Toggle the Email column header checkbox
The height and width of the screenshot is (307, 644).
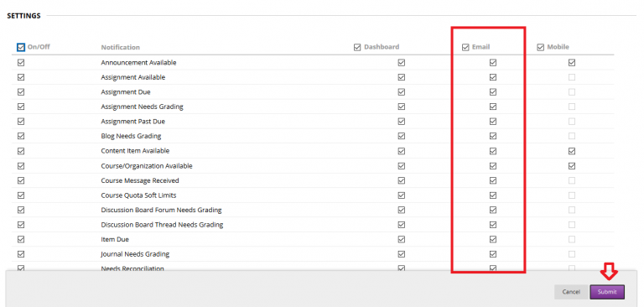click(465, 47)
